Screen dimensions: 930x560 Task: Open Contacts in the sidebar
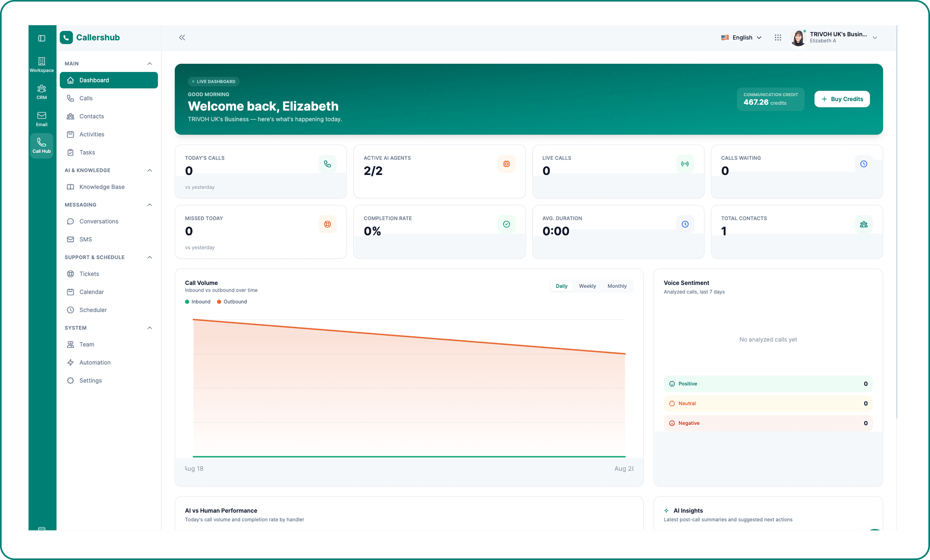109,116
